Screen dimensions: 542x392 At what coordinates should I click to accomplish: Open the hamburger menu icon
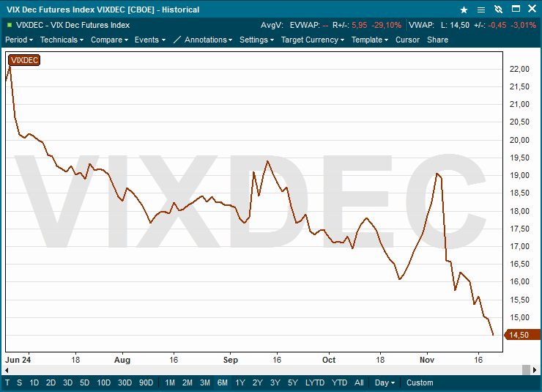tap(480, 10)
